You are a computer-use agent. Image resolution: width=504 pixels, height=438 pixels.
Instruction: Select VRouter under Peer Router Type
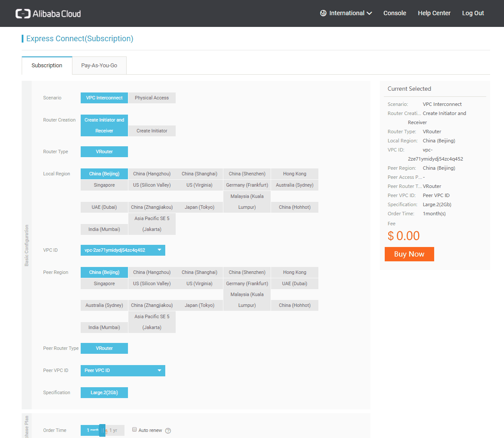[104, 348]
